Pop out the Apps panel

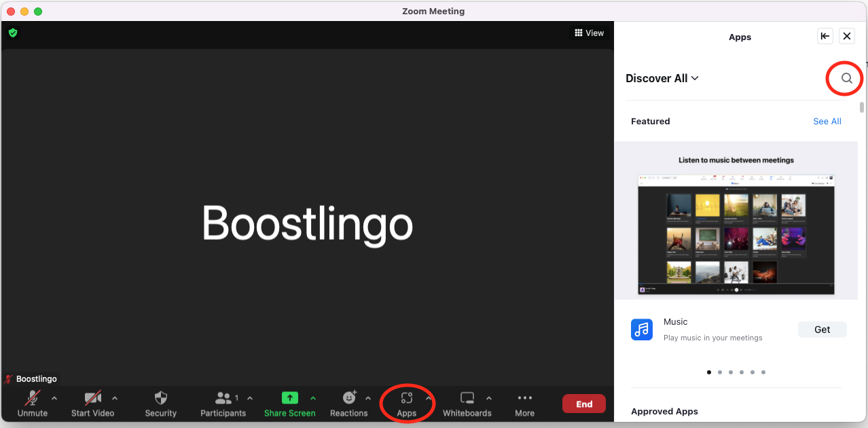[x=825, y=37]
